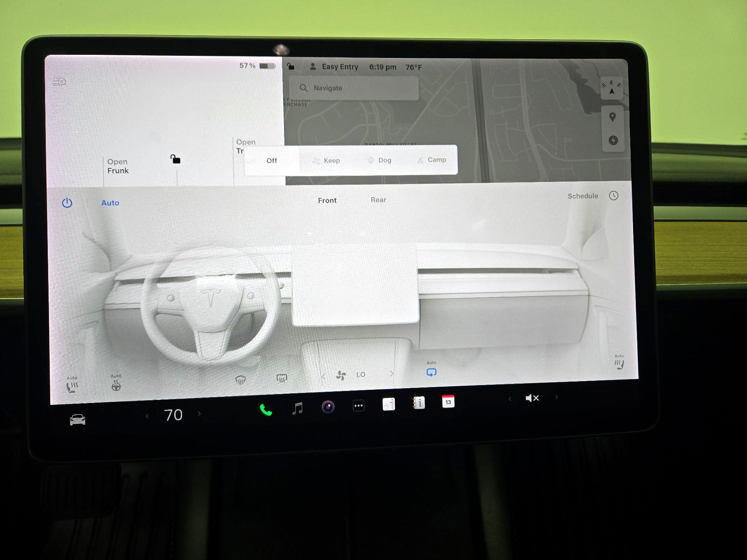
Task: Tap the 70 temperature setting
Action: 173,415
